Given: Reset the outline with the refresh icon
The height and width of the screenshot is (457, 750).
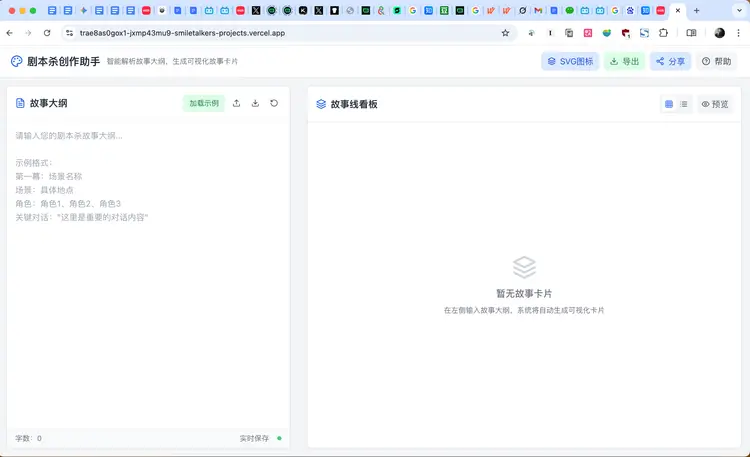Looking at the screenshot, I should (x=274, y=103).
